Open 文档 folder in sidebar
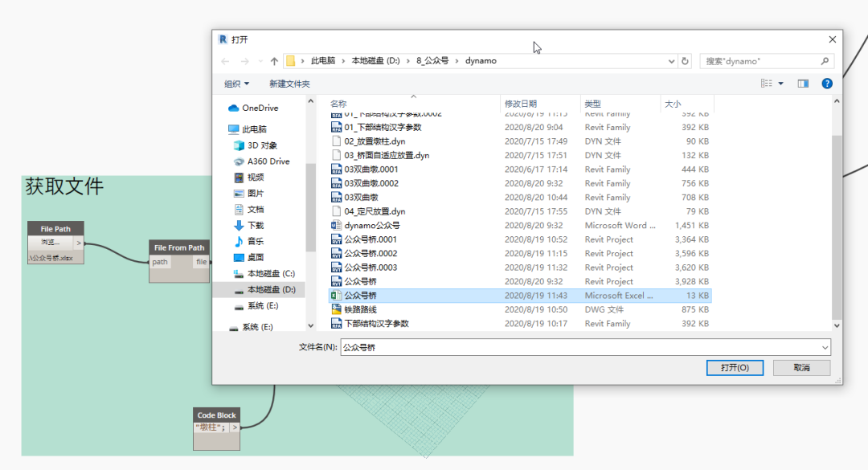 (x=248, y=209)
